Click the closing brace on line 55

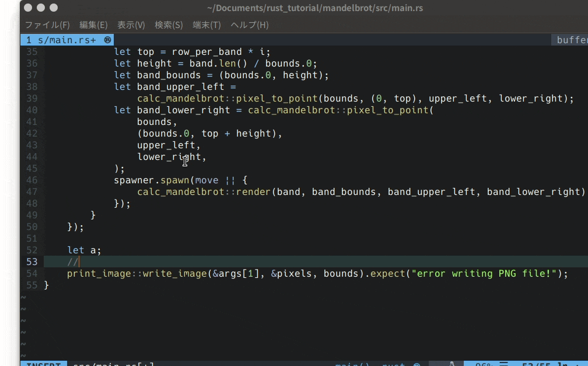(47, 285)
